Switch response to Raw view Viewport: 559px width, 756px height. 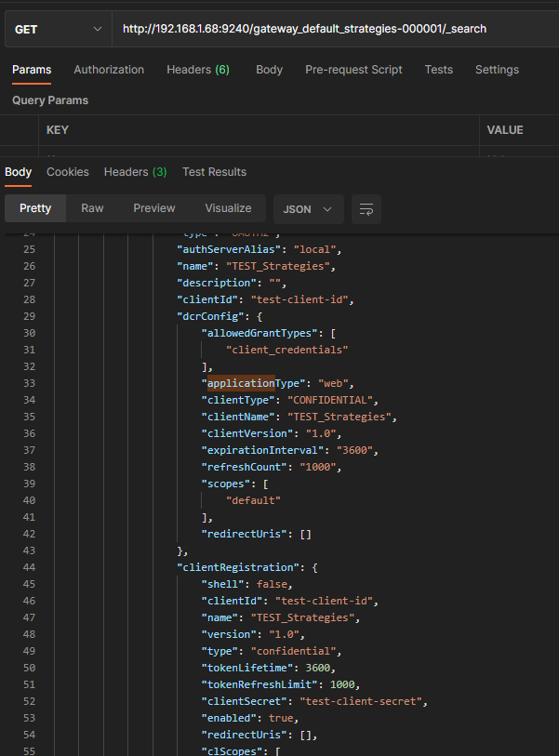tap(92, 208)
